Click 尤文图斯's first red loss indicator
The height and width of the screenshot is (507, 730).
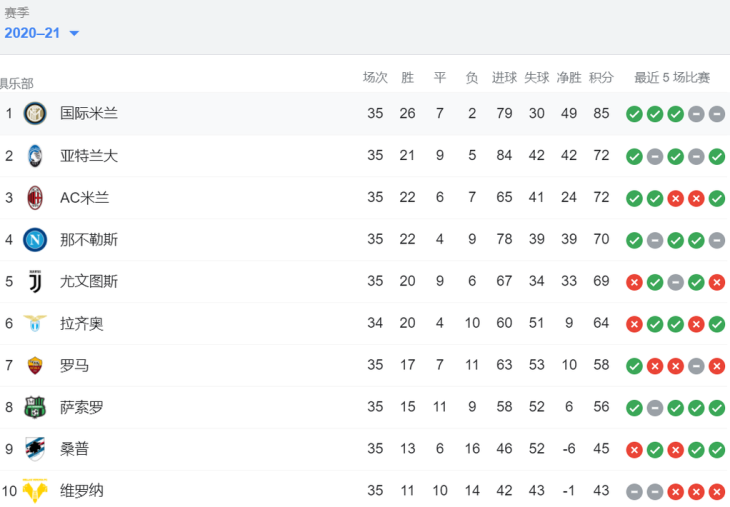634,282
